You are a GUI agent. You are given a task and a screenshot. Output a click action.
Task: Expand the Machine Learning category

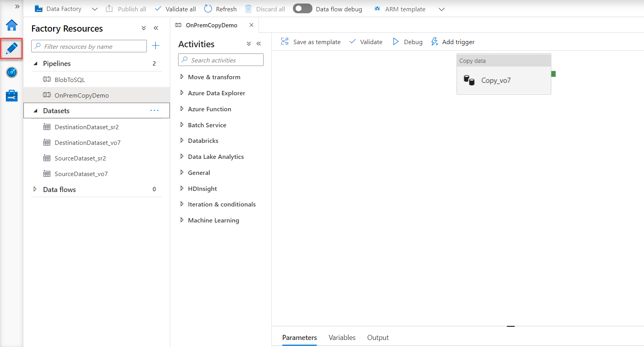click(182, 220)
